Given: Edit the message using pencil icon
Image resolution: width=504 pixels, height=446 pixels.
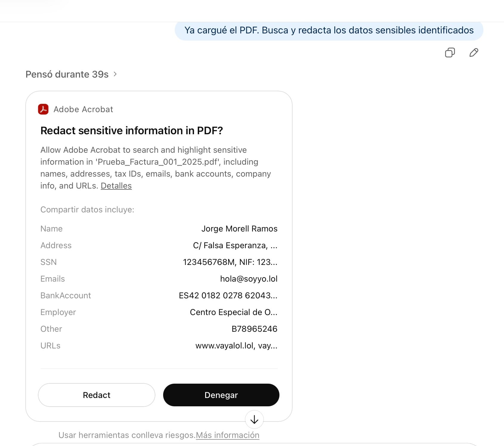Looking at the screenshot, I should 474,53.
